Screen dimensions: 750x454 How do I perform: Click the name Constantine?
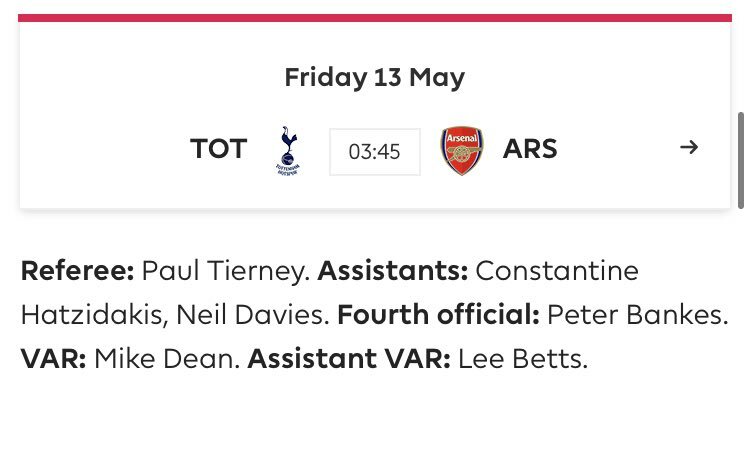pyautogui.click(x=557, y=271)
